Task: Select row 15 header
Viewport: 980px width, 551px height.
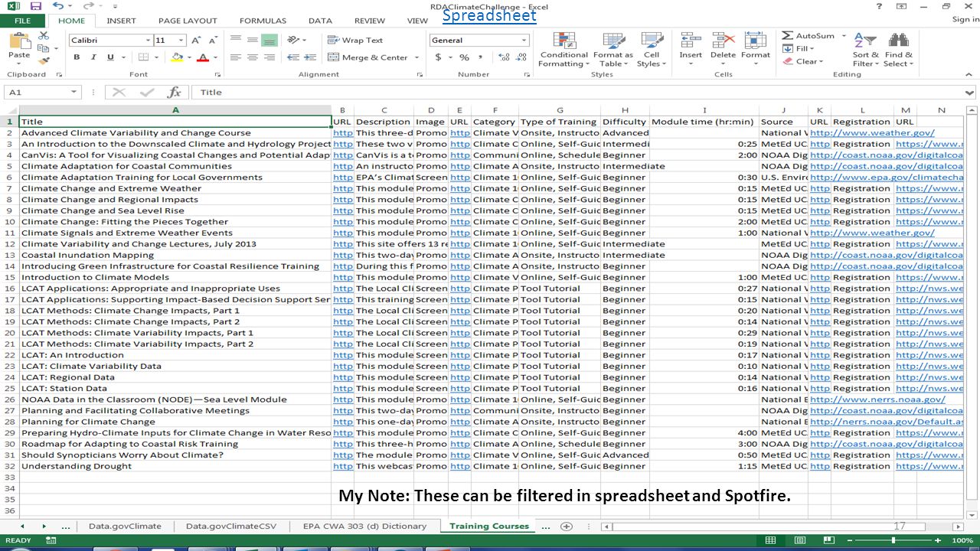Action: (9, 277)
